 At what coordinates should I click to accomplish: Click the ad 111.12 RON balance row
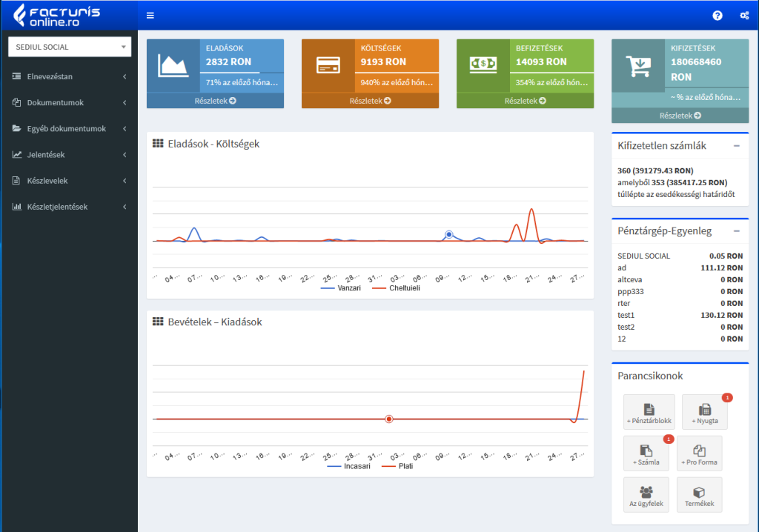click(680, 267)
